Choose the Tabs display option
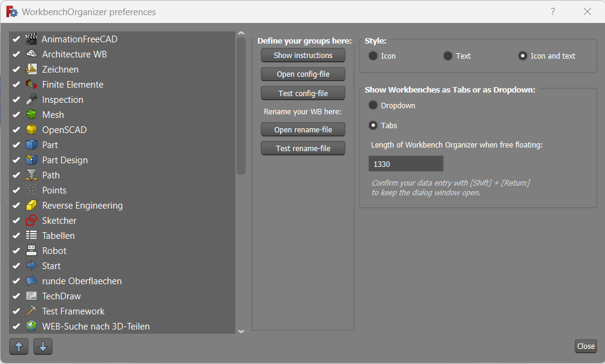 point(373,125)
